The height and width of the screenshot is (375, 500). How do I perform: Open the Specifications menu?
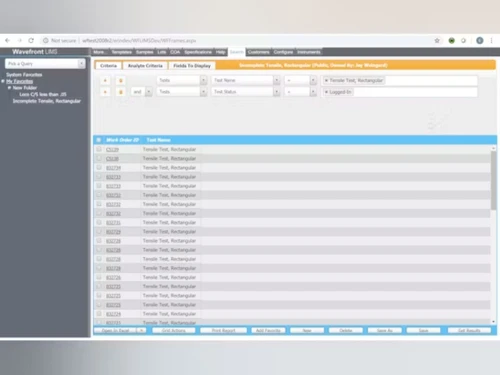pyautogui.click(x=198, y=52)
